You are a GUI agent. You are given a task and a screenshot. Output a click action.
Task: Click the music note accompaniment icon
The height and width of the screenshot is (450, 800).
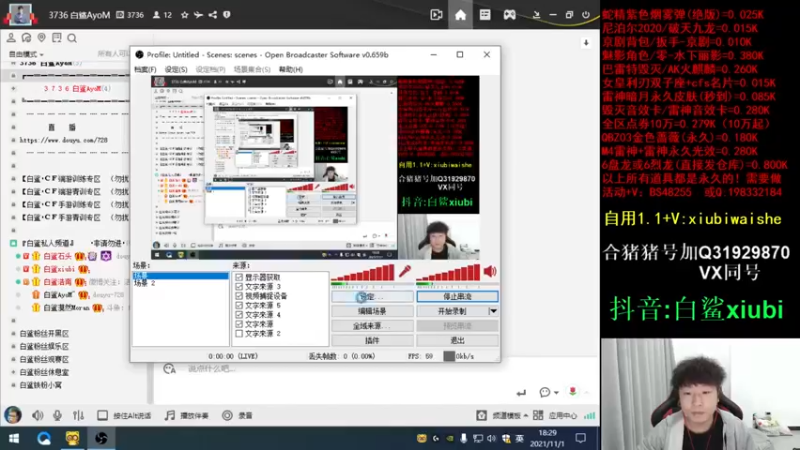coord(169,415)
